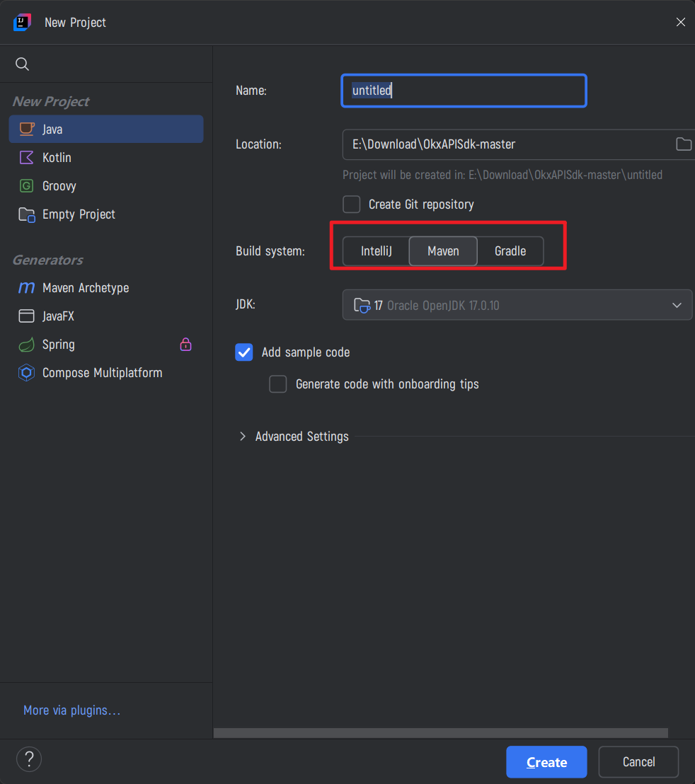This screenshot has width=695, height=784.
Task: Click the Cancel button
Action: [x=638, y=762]
